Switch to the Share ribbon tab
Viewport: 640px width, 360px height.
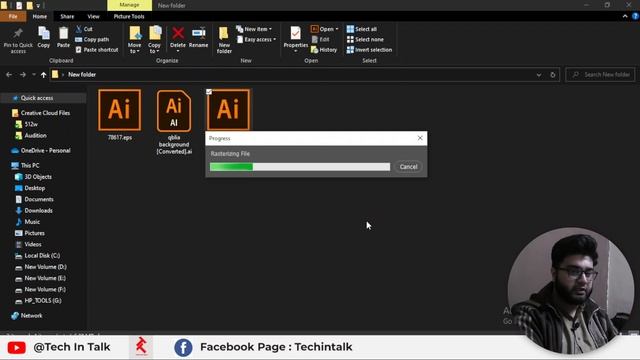[67, 16]
